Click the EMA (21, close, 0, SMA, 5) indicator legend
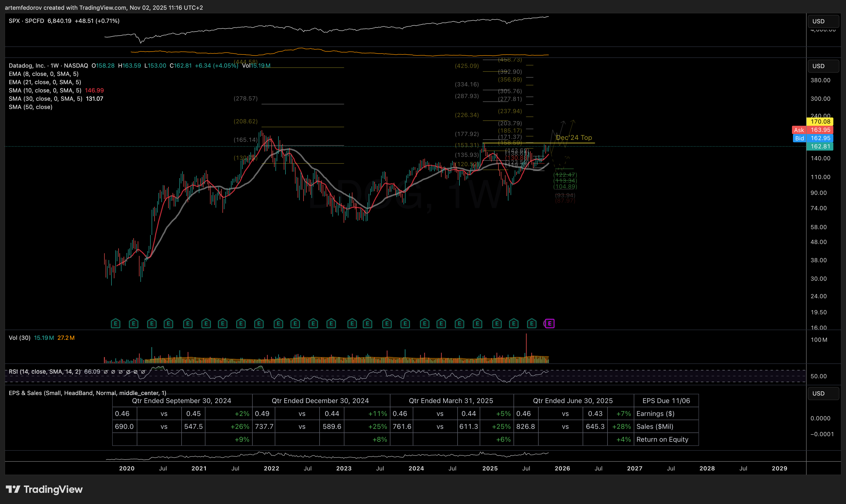The width and height of the screenshot is (846, 504). [45, 82]
